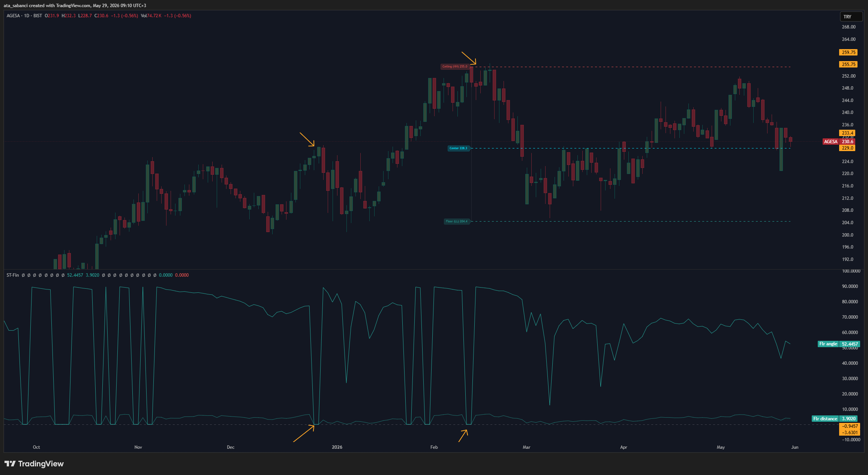The image size is (868, 475).
Task: Click the orange 259.75 price label
Action: 849,52
